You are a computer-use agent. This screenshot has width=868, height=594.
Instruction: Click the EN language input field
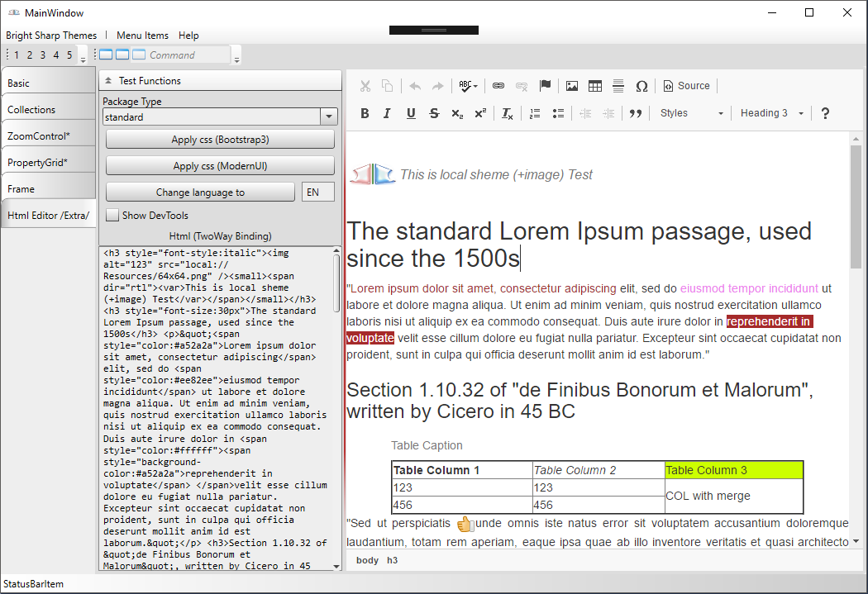coord(318,192)
